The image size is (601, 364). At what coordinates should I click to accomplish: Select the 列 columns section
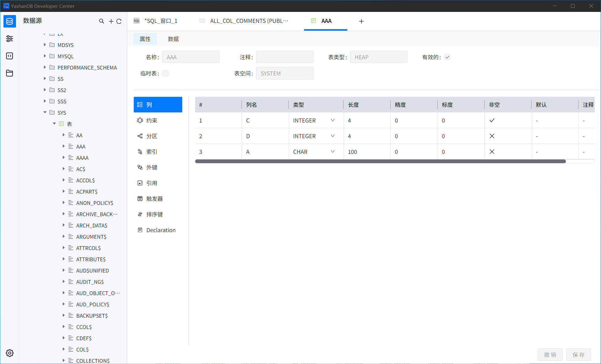coord(158,105)
